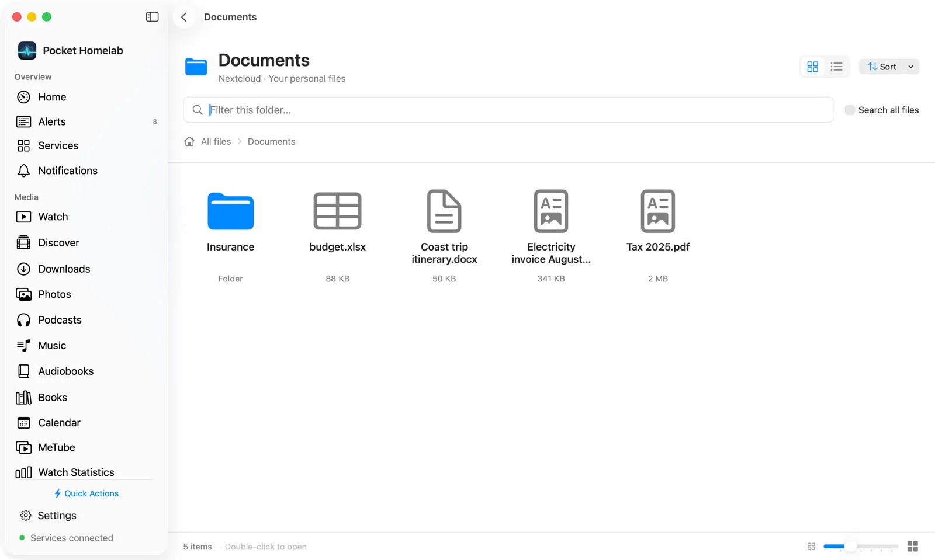Select Coast trip itinerary.docx file
The height and width of the screenshot is (560, 935).
(x=444, y=235)
